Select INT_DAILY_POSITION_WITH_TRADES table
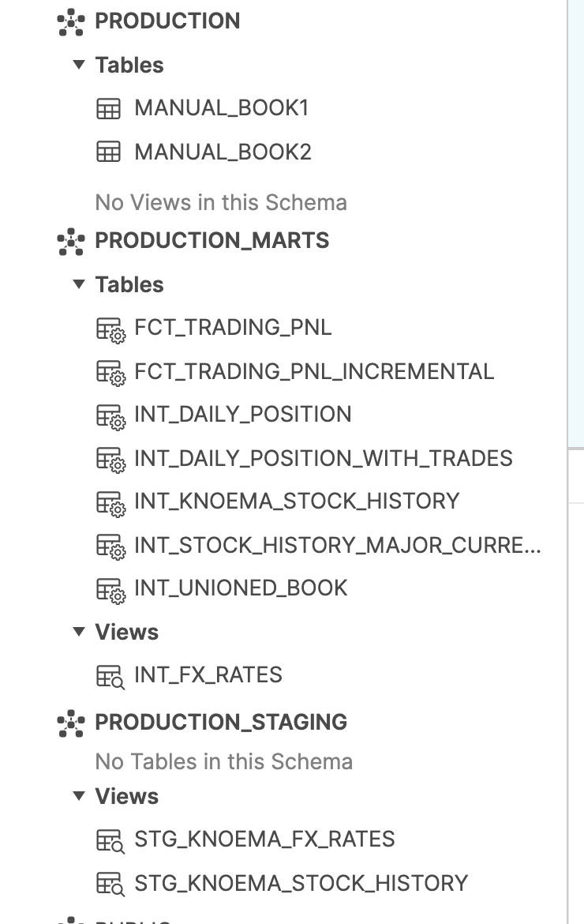This screenshot has height=924, width=584. 324,459
